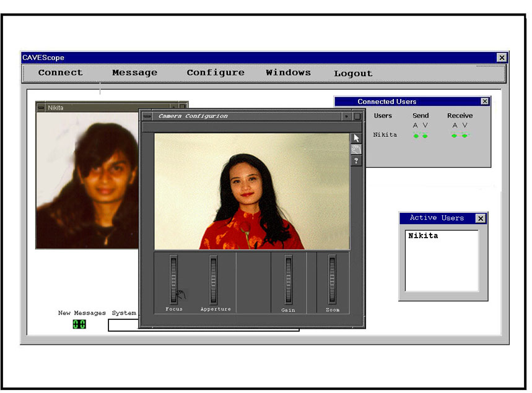Click the Users column header
Image resolution: width=532 pixels, height=393 pixels.
point(383,116)
